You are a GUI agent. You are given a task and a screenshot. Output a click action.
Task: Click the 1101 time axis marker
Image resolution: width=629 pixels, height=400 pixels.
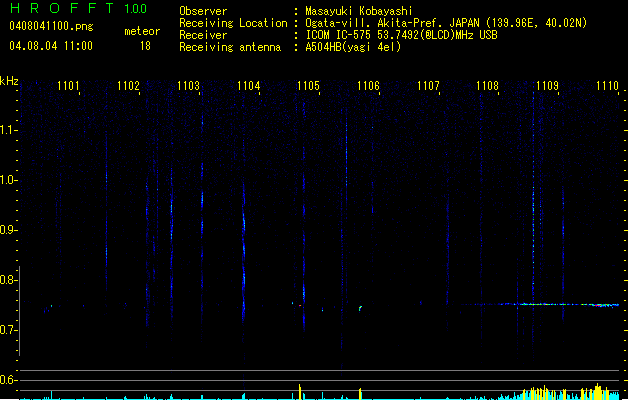pos(68,86)
